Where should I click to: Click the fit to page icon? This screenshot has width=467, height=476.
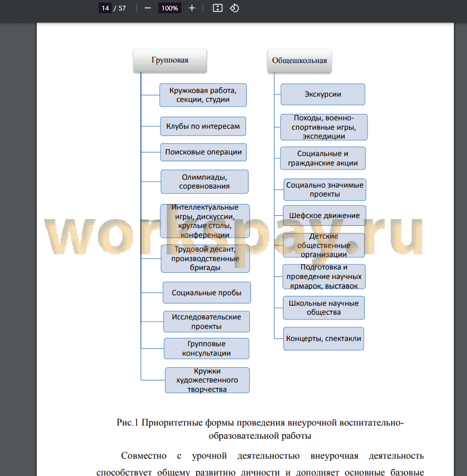218,8
